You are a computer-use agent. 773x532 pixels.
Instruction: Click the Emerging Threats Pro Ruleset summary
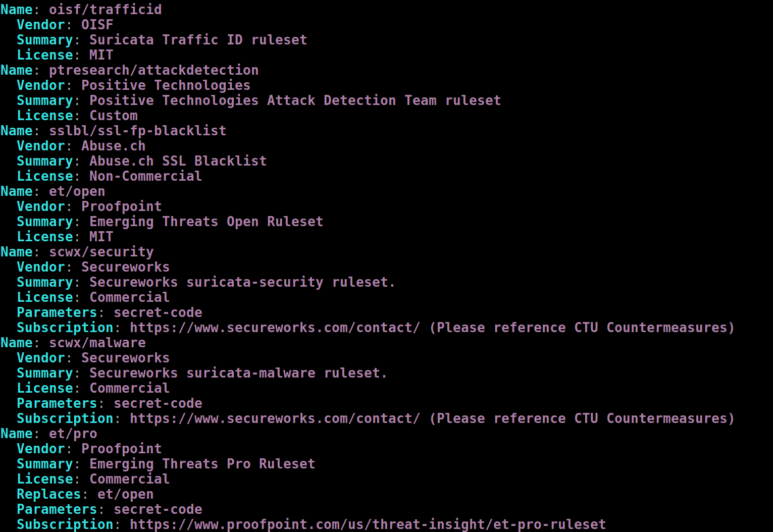coord(202,464)
